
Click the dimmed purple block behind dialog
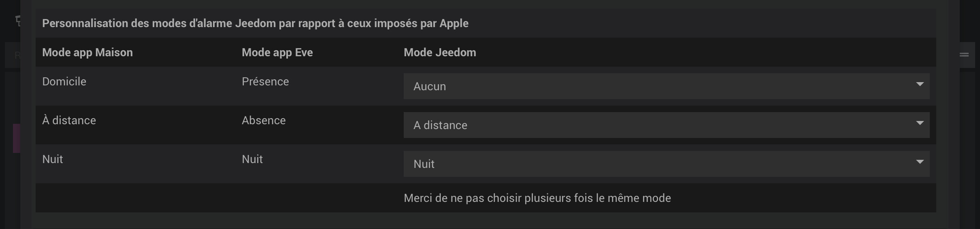(17, 138)
